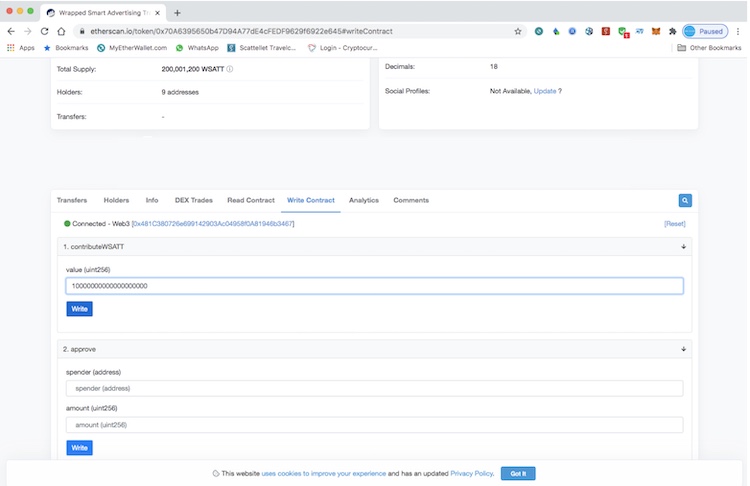The width and height of the screenshot is (750, 486).
Task: Open the Analytics tab
Action: tap(364, 200)
